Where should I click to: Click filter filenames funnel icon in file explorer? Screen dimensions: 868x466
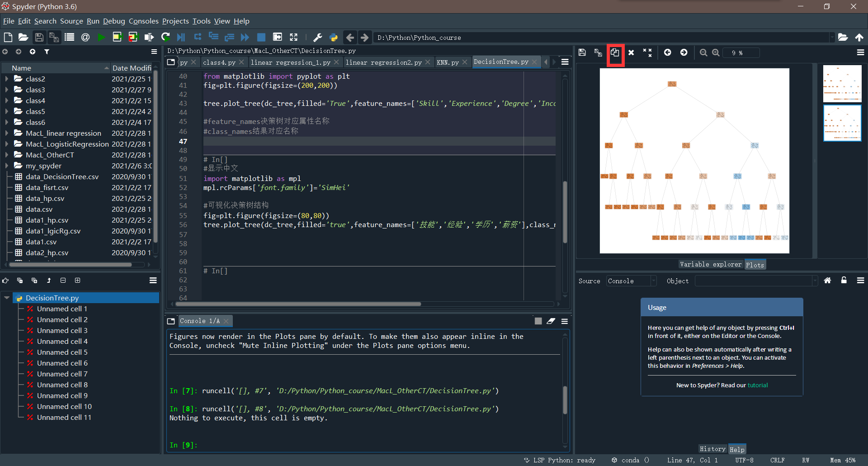(x=47, y=52)
